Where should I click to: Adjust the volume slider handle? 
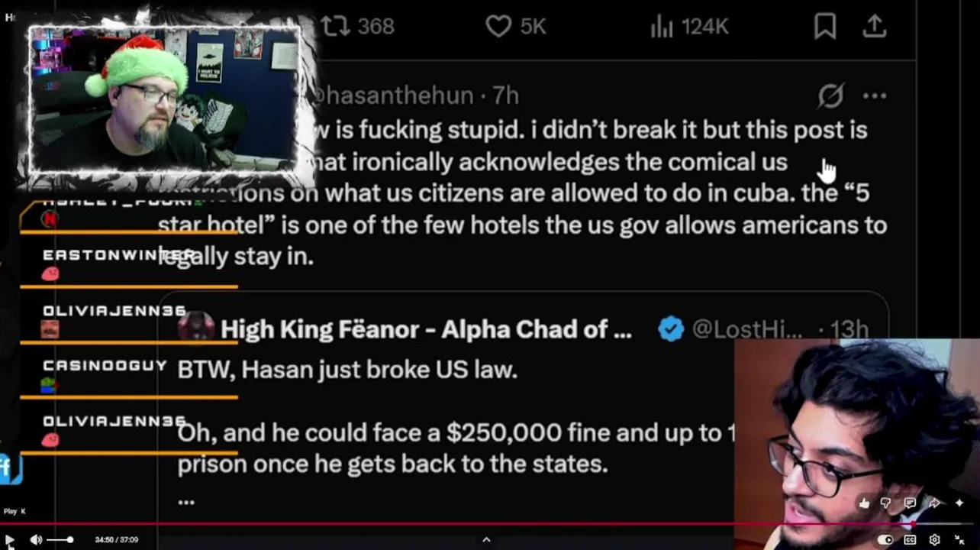(70, 539)
